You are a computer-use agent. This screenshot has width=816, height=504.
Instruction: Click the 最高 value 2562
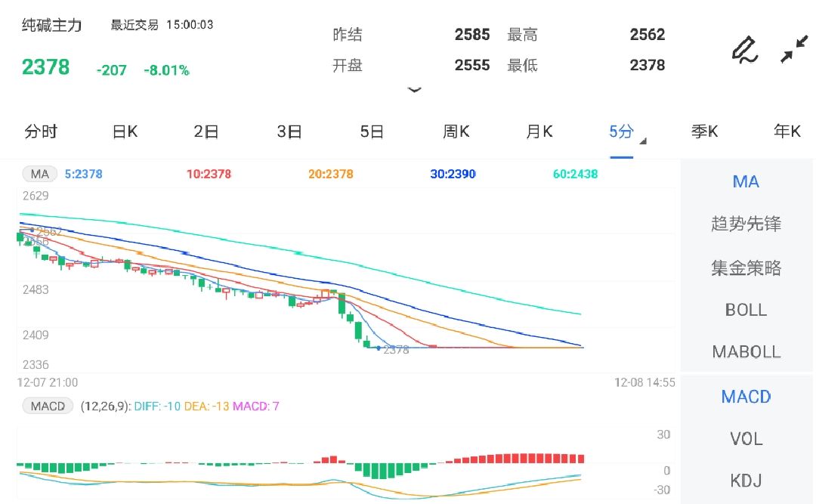pyautogui.click(x=648, y=34)
